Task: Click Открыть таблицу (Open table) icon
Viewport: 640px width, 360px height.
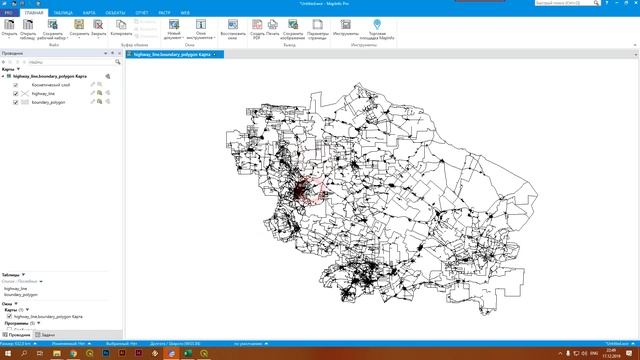Action: point(27,29)
